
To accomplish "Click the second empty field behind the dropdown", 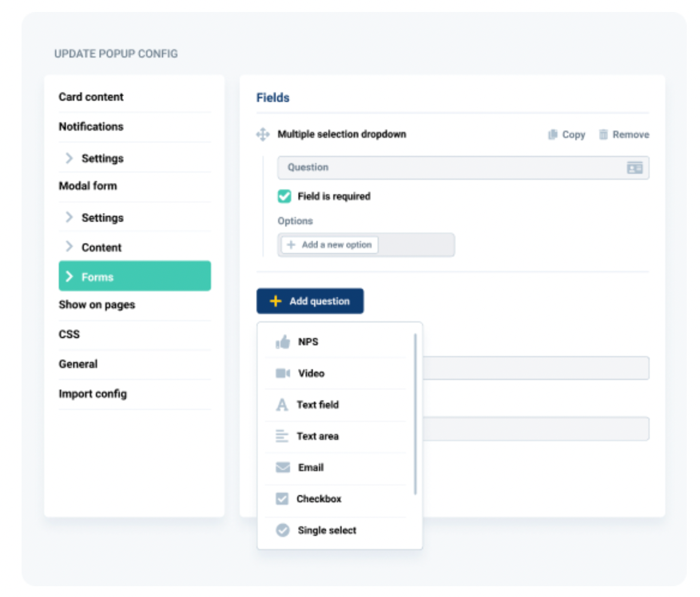I will pos(536,429).
